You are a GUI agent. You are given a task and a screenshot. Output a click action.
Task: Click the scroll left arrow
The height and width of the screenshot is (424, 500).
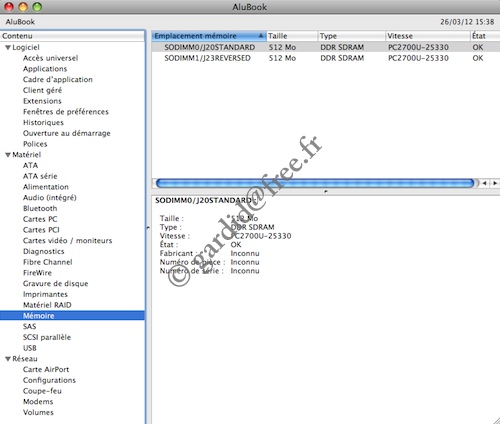point(484,183)
